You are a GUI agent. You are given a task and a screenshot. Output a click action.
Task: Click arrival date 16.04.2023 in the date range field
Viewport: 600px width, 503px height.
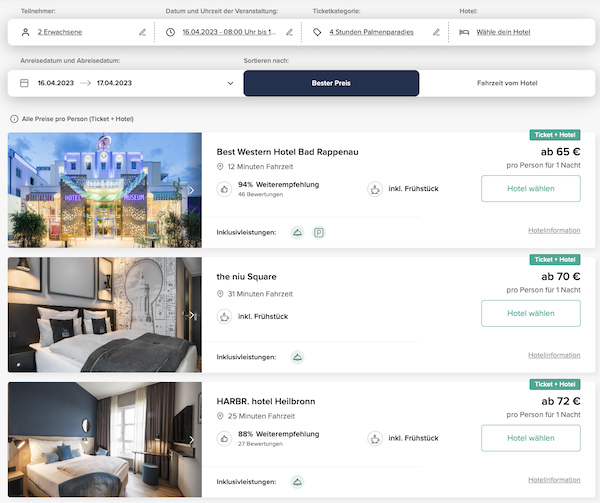(x=55, y=83)
